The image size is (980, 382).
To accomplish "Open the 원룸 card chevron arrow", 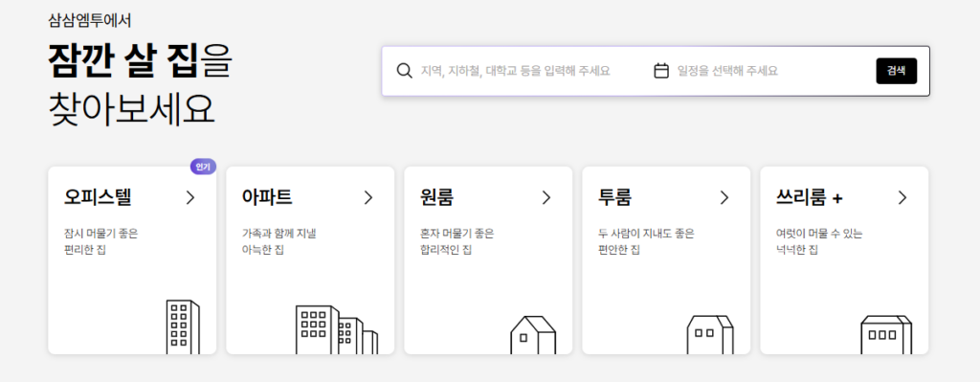I will click(546, 197).
